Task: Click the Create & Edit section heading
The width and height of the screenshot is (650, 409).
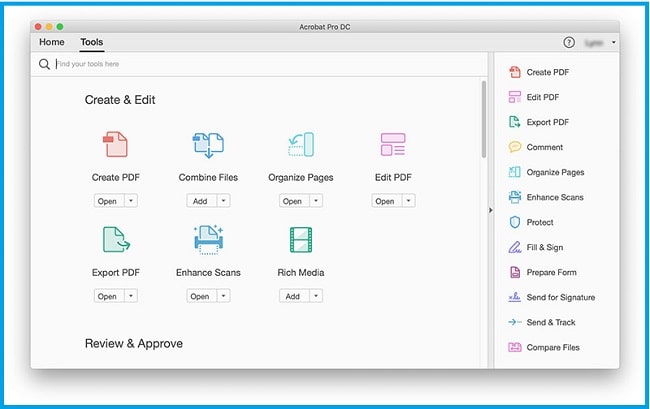Action: (120, 100)
